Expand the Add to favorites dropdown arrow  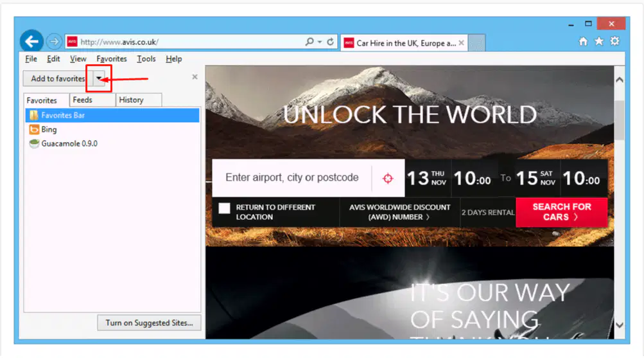(99, 78)
